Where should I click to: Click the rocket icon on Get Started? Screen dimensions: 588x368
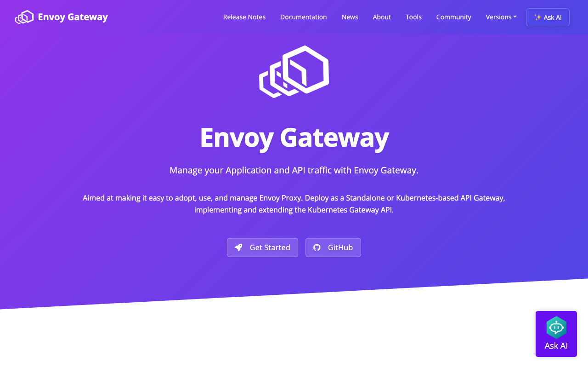tap(238, 247)
